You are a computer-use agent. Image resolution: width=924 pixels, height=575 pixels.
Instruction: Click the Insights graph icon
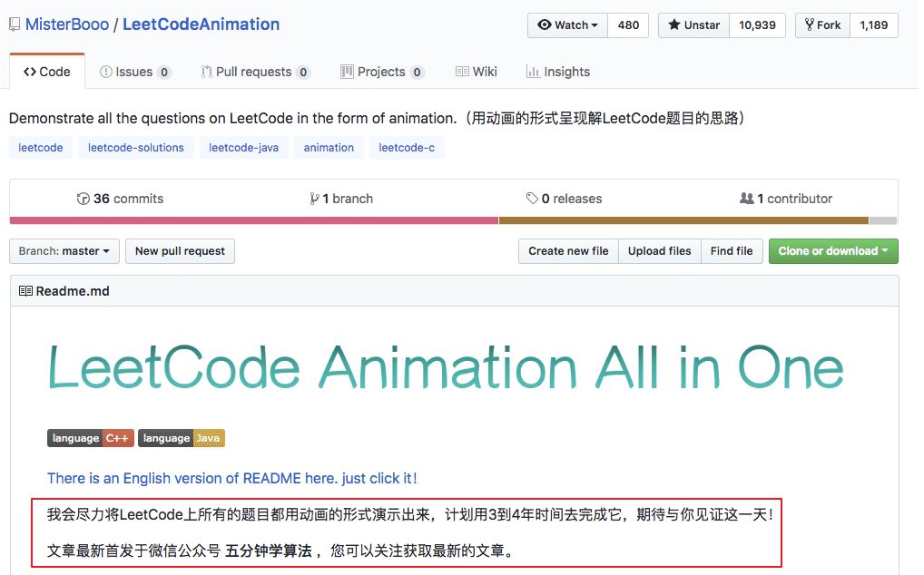pos(533,72)
